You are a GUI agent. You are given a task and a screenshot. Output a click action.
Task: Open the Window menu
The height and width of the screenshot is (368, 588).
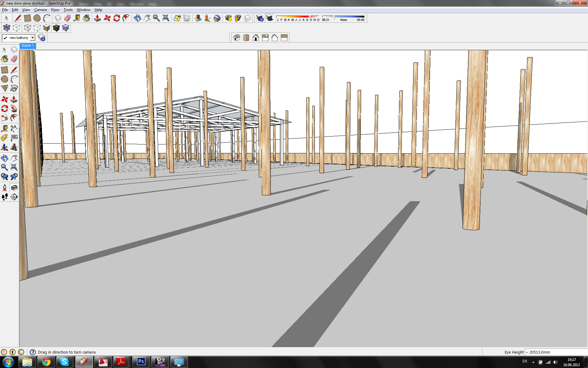[83, 10]
